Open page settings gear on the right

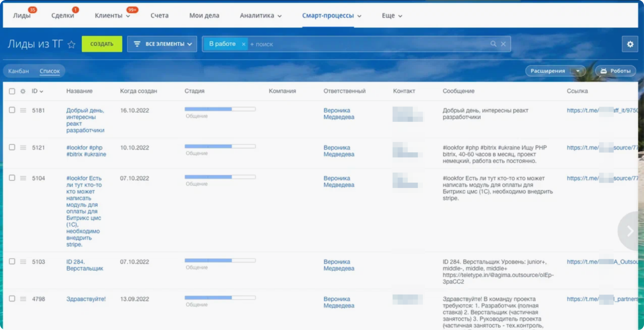click(x=630, y=44)
